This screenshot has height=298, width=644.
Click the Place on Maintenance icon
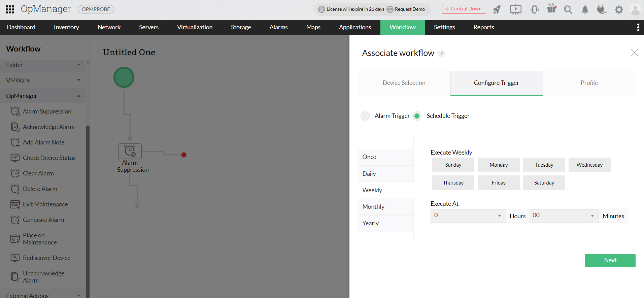(15, 239)
